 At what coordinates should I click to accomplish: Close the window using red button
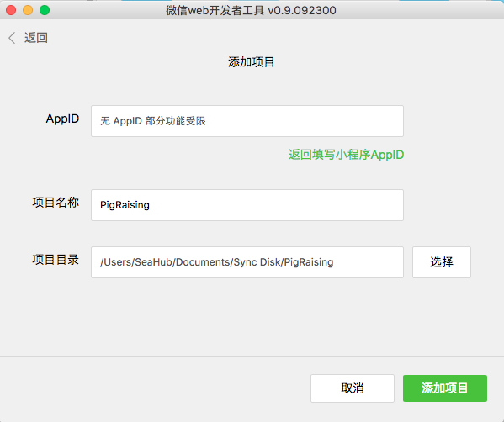click(x=11, y=10)
